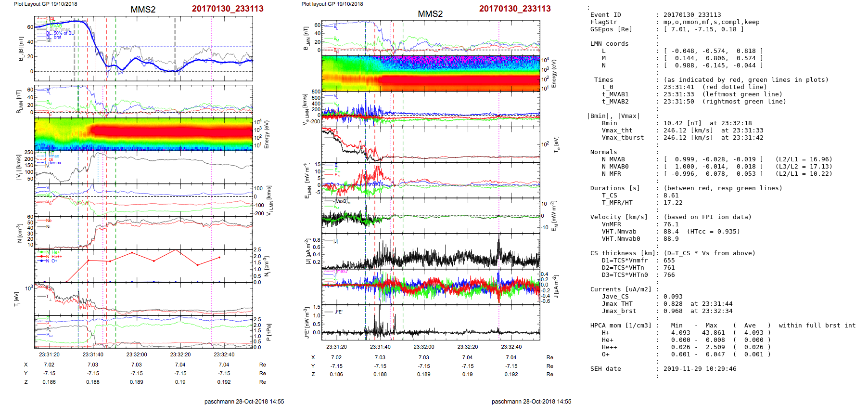868x405 pixels.
Task: Select the 23:32:00 tick label under left plot
Action: [137, 354]
